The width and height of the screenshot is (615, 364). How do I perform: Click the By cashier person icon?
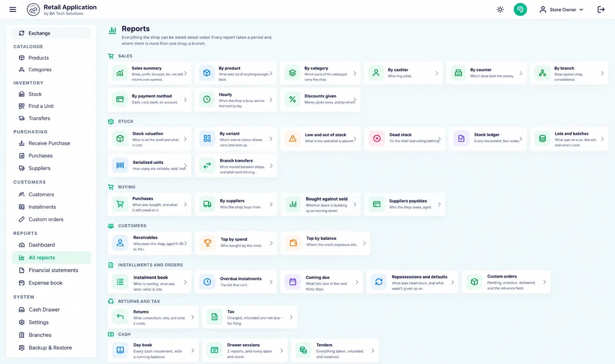[376, 73]
